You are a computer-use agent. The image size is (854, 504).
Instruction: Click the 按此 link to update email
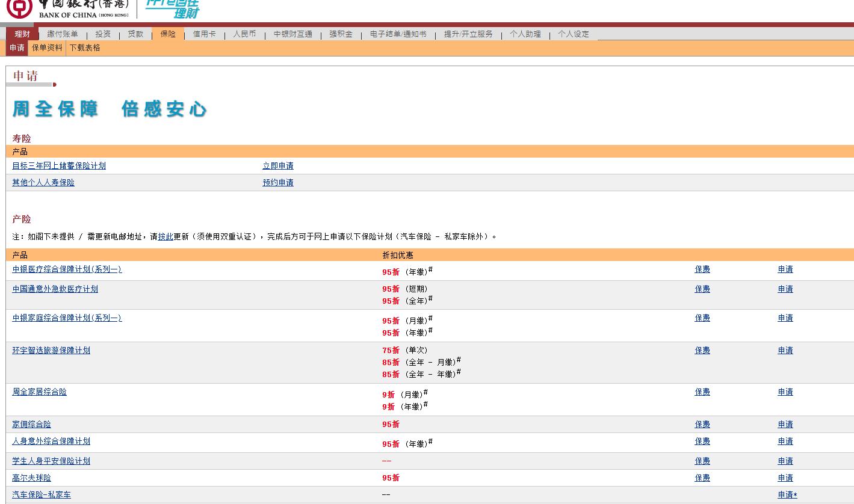(x=166, y=237)
